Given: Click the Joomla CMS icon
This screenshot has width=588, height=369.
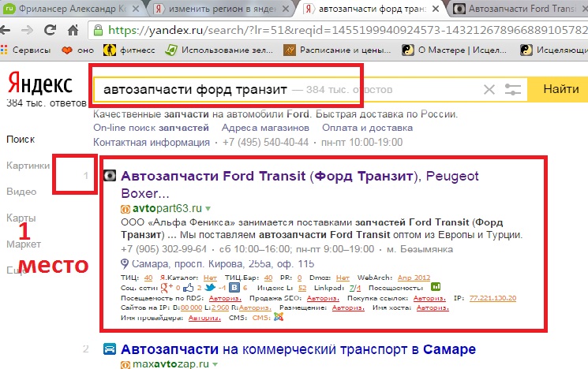Looking at the screenshot, I should [279, 317].
